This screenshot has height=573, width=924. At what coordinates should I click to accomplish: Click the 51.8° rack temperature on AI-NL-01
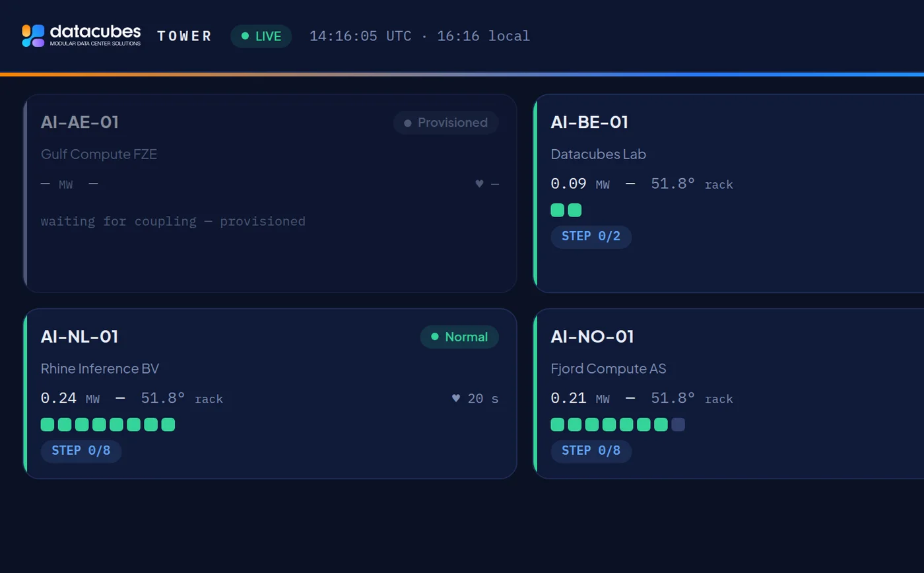click(x=182, y=399)
